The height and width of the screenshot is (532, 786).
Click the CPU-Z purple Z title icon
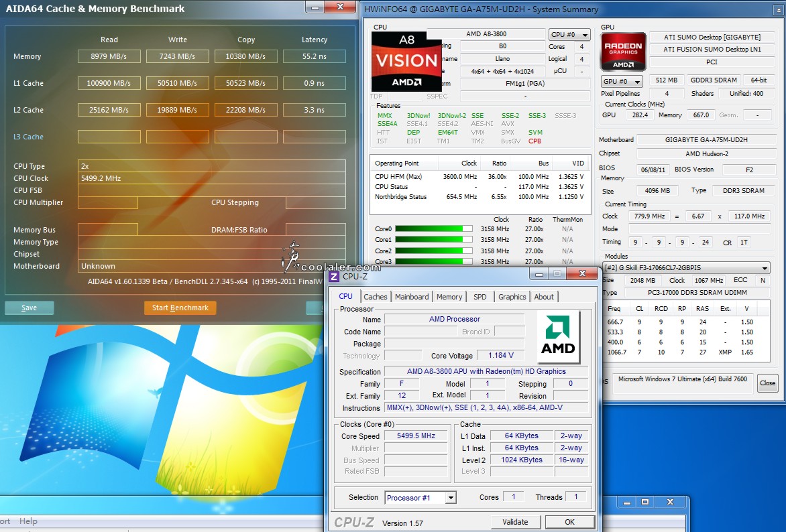click(334, 277)
